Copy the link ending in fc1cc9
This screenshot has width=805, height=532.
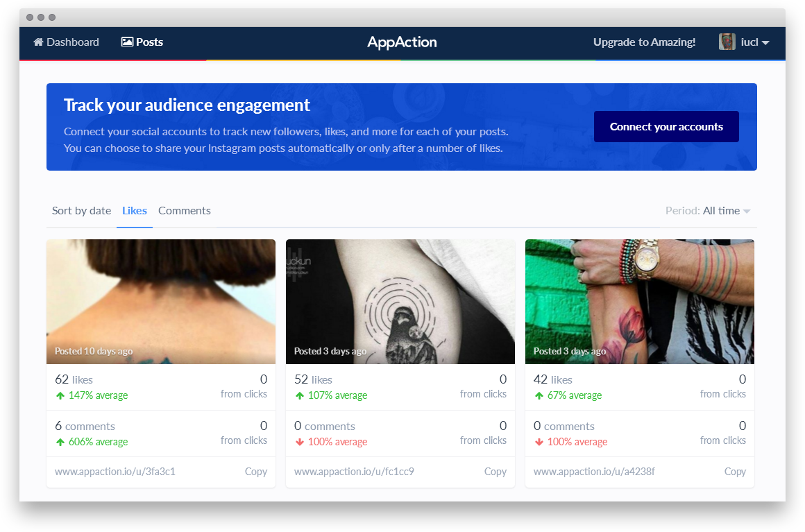(495, 472)
